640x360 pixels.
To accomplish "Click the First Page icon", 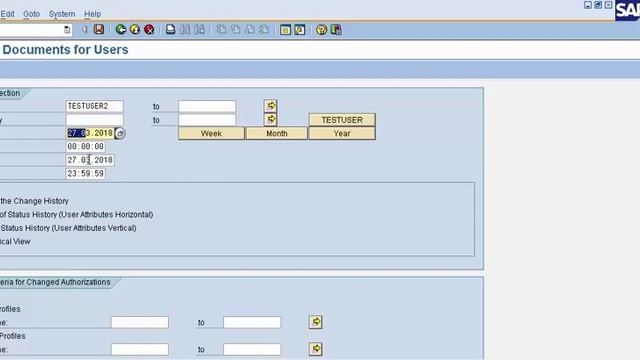I will point(221,29).
